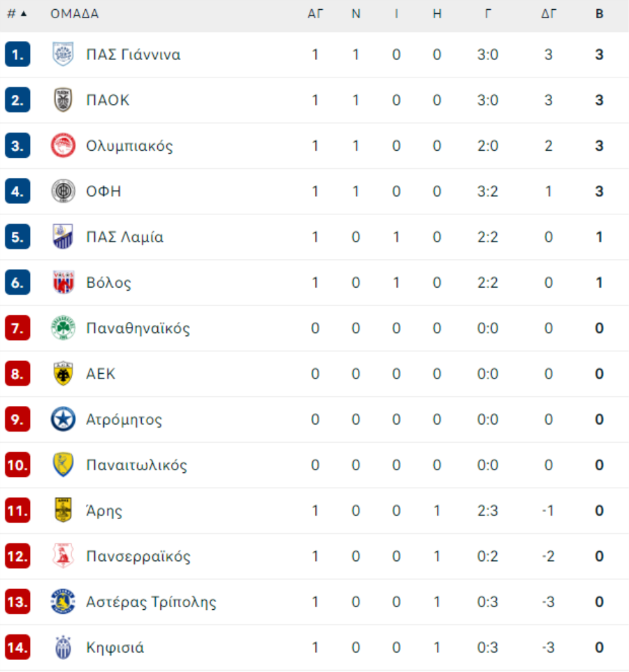629x672 pixels.
Task: Open the Παναιτωλικός team page link
Action: click(137, 465)
